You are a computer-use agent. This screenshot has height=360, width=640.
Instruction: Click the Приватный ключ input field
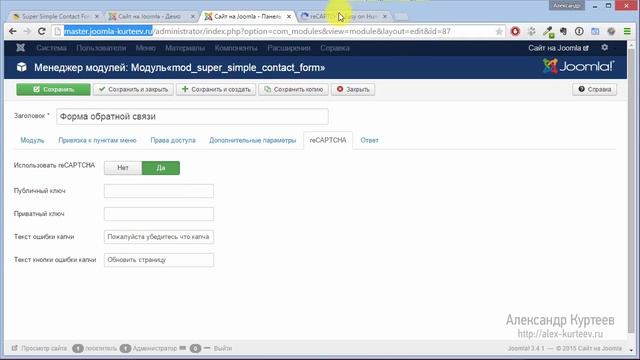point(159,214)
